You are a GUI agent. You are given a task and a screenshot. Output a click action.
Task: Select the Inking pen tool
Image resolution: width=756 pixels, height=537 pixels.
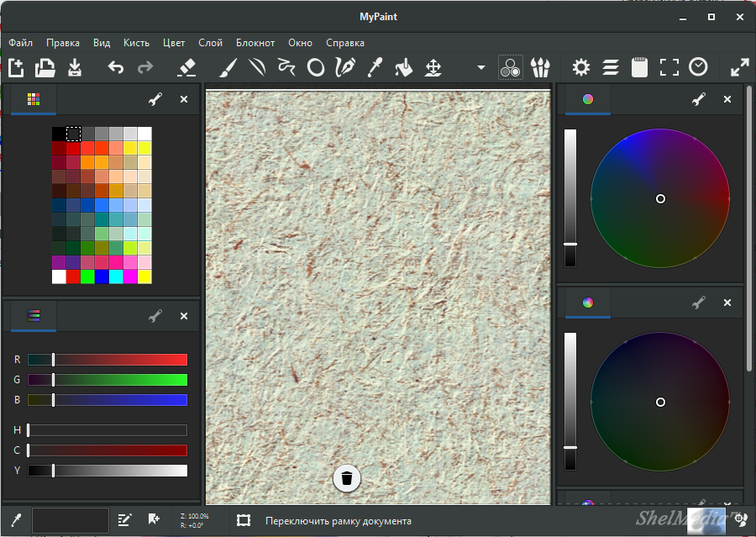pos(345,67)
